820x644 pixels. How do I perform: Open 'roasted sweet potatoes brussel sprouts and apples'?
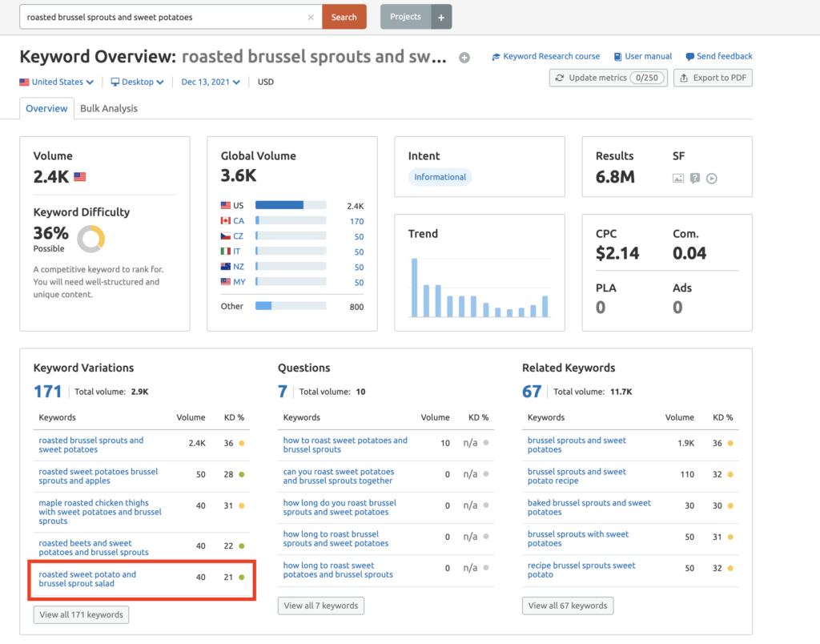coord(98,476)
